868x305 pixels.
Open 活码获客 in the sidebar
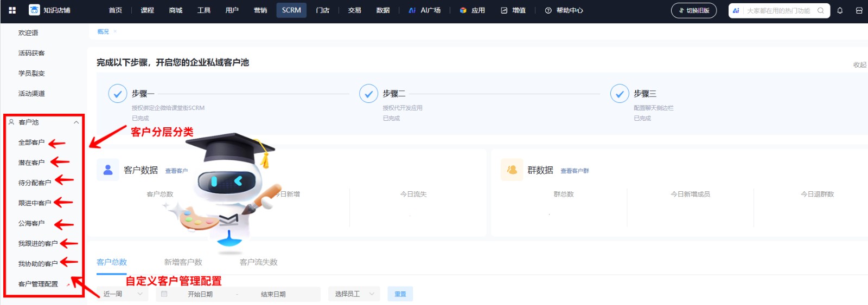(x=31, y=53)
